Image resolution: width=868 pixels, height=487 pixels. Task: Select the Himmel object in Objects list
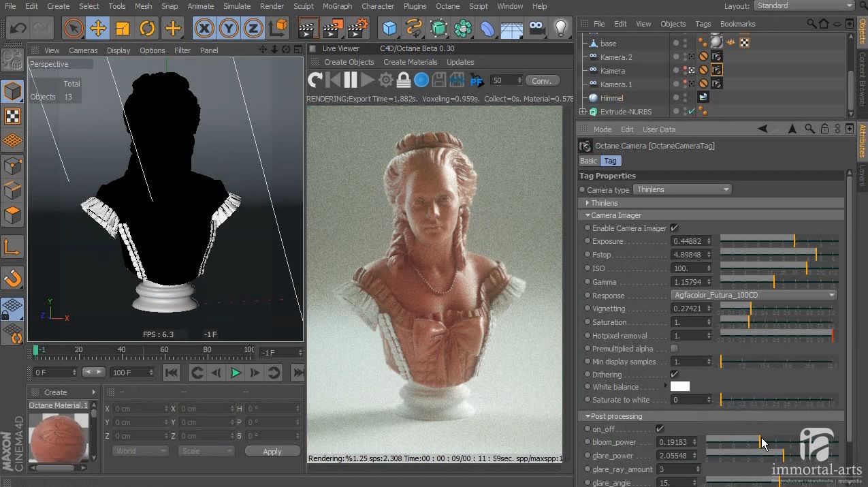(611, 98)
